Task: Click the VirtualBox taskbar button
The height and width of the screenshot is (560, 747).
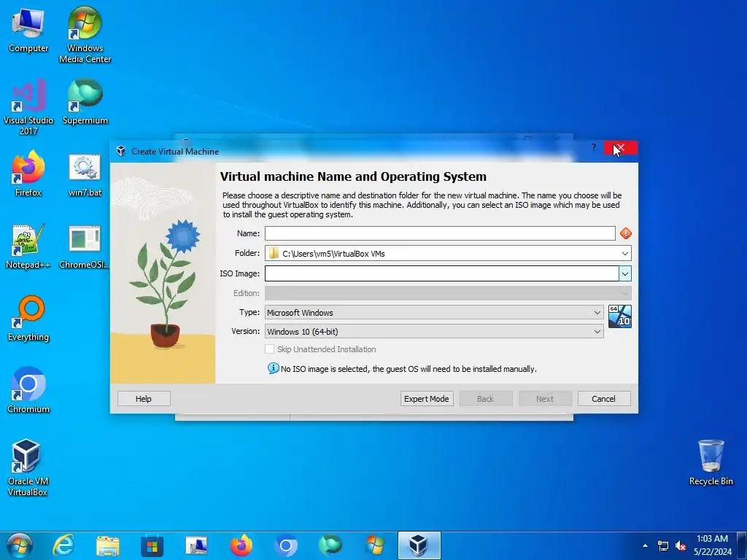Action: pyautogui.click(x=419, y=545)
